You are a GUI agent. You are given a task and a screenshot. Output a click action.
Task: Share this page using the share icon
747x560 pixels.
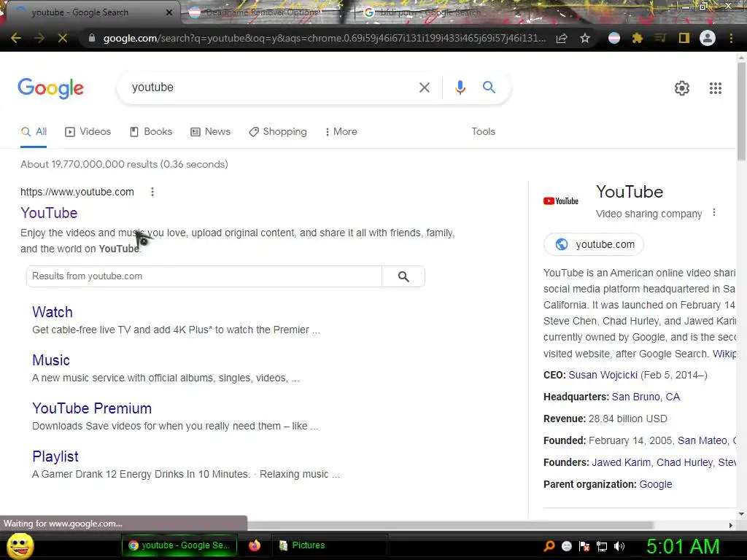(x=562, y=38)
